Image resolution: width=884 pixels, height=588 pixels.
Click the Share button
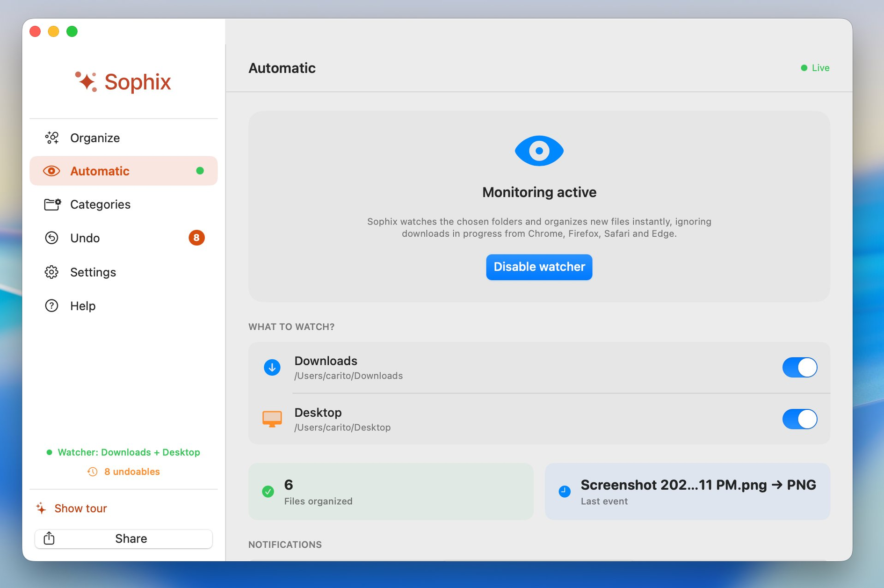[x=123, y=538]
